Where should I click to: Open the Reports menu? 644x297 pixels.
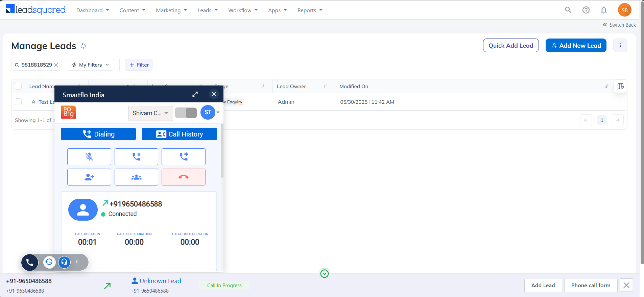point(310,10)
